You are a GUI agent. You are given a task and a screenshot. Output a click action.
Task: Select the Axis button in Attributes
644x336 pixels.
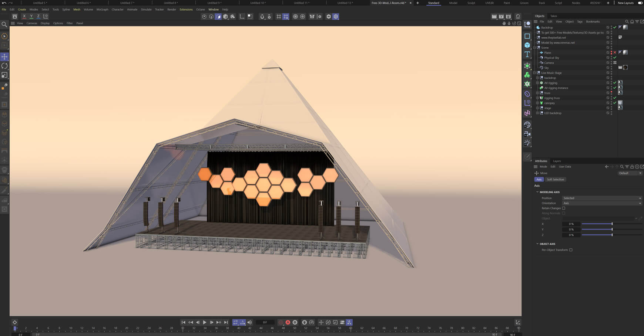pos(539,180)
